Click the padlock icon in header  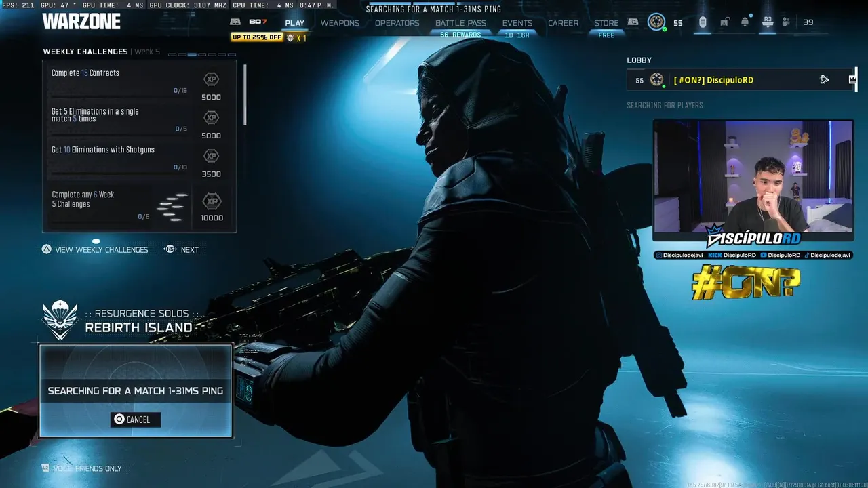pos(724,22)
